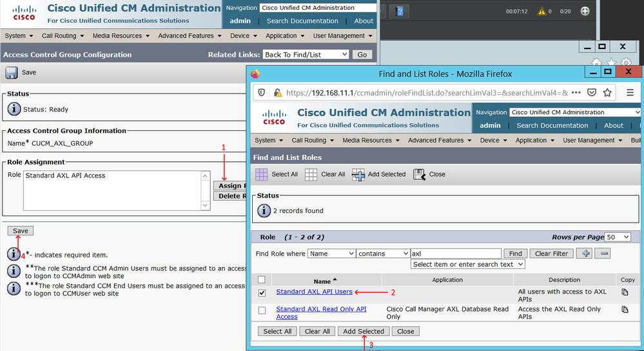Click the info icon next to 2 records found
The width and height of the screenshot is (644, 351).
(264, 210)
